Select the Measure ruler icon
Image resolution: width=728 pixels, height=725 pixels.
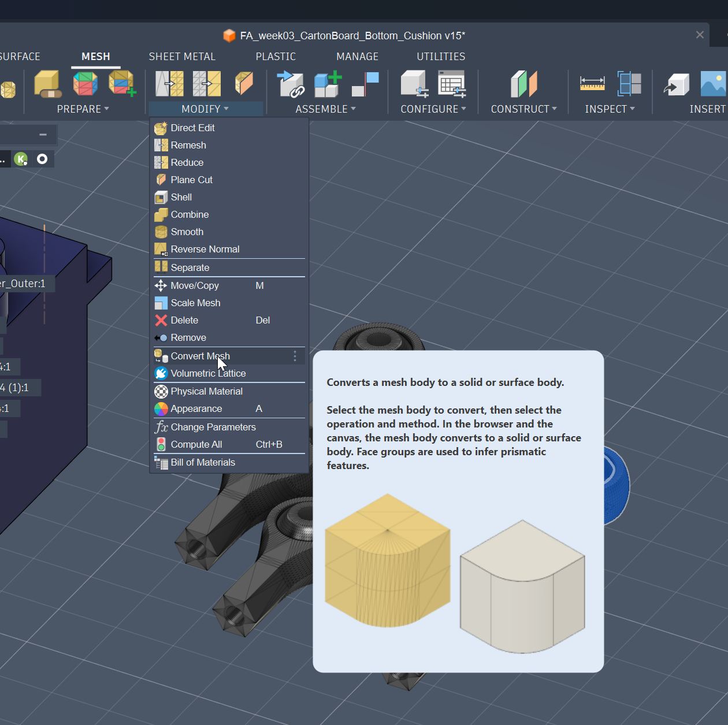(x=592, y=84)
